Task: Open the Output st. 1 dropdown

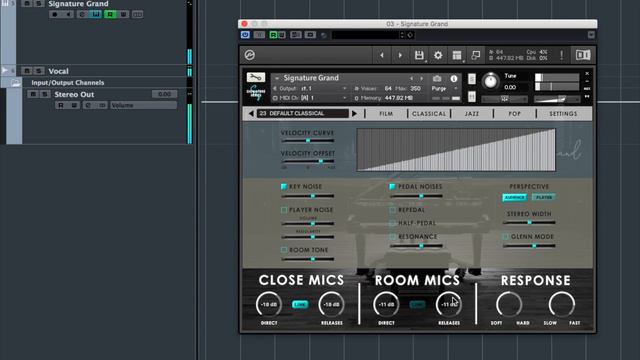Action: point(311,89)
